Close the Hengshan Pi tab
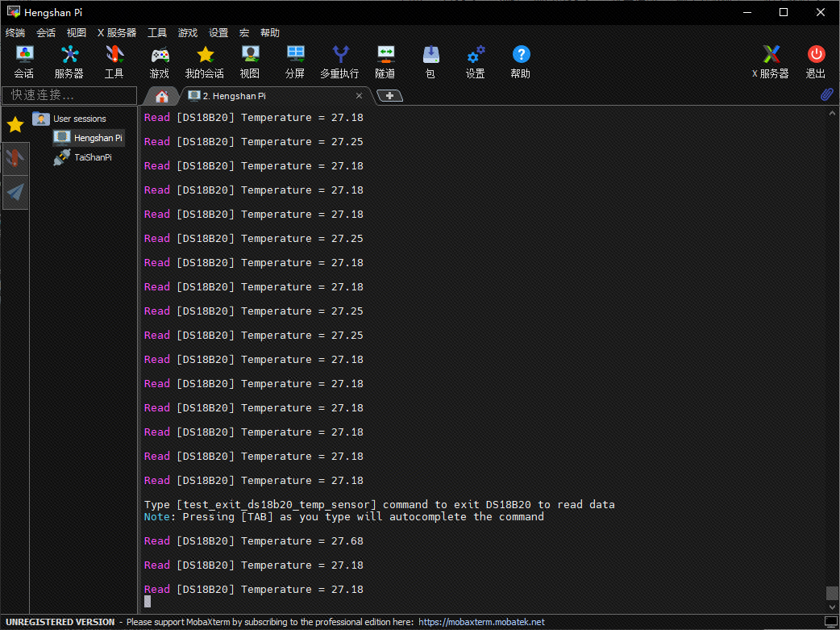Screen dimensions: 840x630 click(x=359, y=95)
